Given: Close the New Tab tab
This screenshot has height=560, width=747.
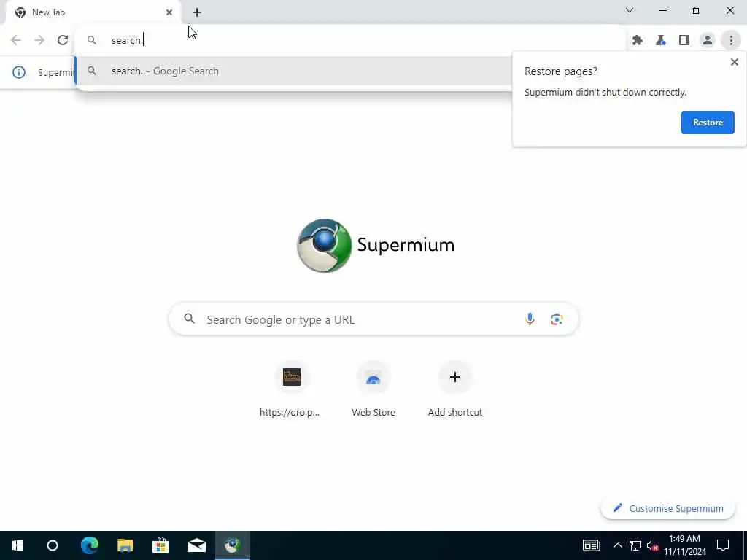Looking at the screenshot, I should (x=169, y=12).
